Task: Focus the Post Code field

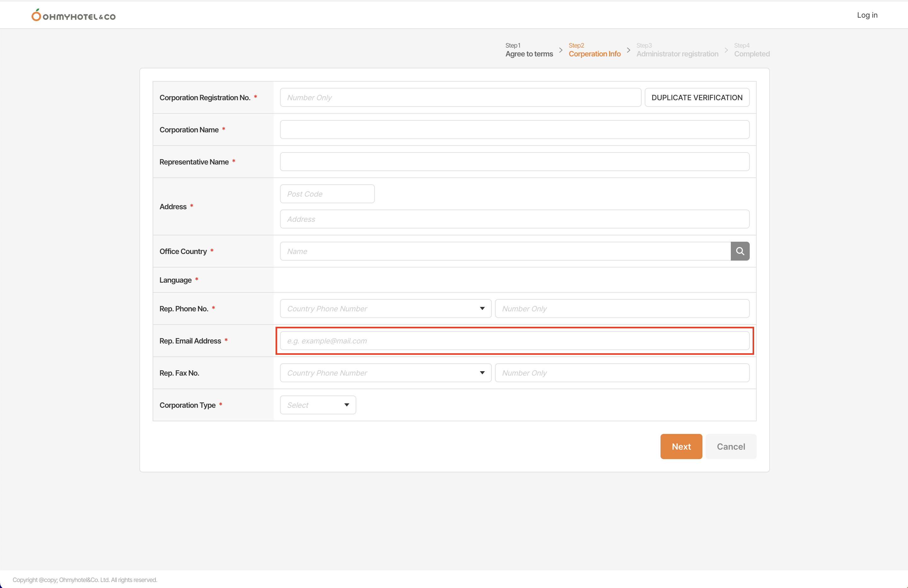Action: point(327,194)
